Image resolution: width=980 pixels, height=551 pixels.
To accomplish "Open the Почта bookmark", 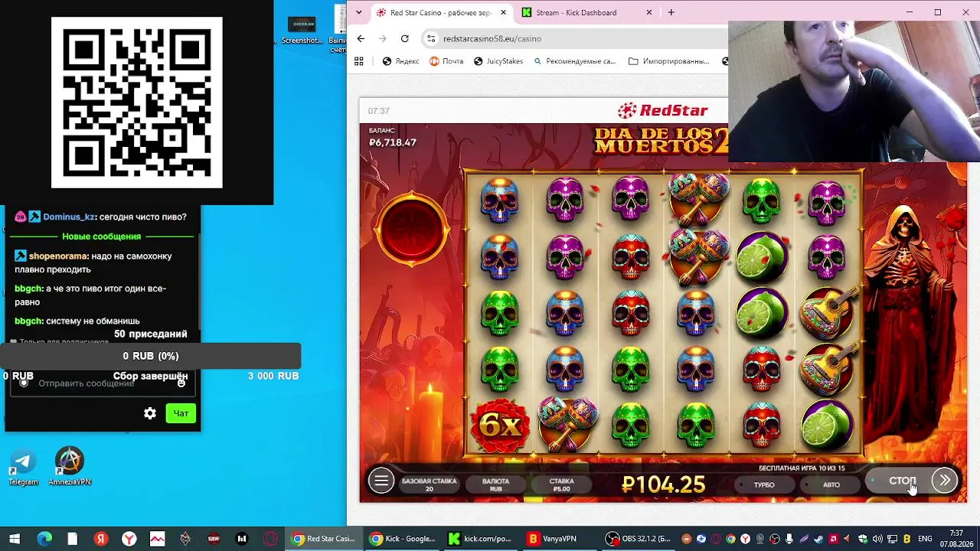I will coord(446,61).
